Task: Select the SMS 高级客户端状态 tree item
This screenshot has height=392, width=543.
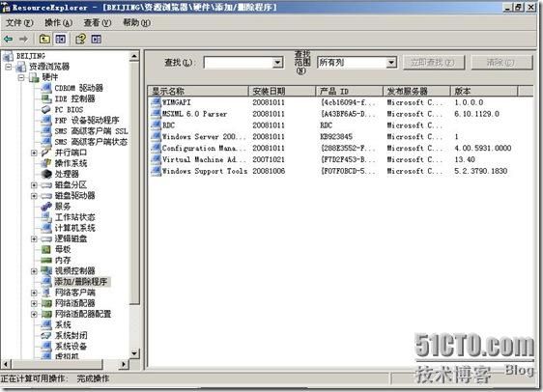Action: (x=91, y=142)
